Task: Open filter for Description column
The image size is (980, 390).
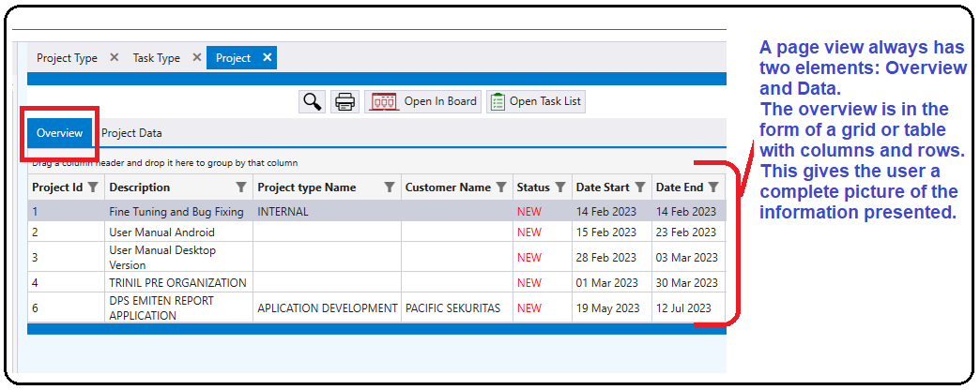Action: pos(241,187)
